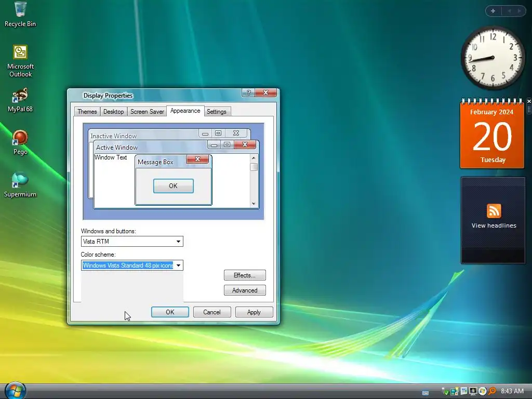Click the sidebar previous arrow
532x399 pixels.
[509, 11]
